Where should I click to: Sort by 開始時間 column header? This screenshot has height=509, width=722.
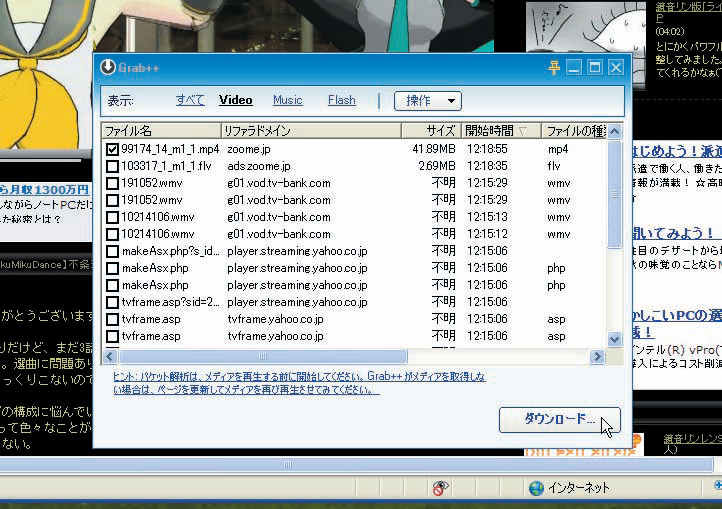(501, 131)
